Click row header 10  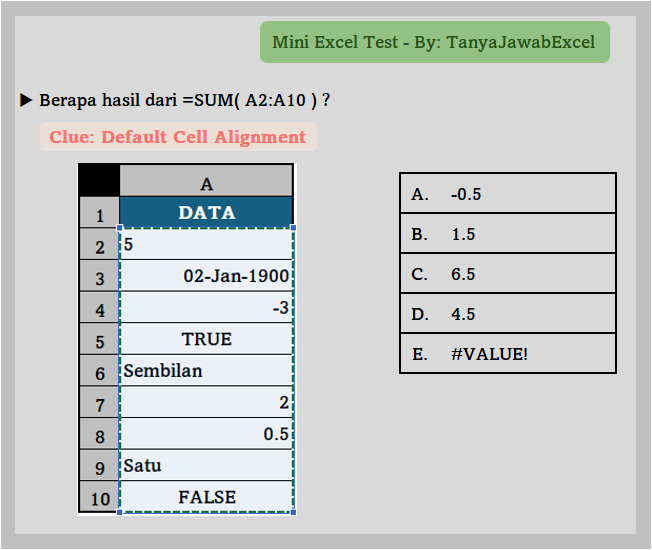point(99,496)
